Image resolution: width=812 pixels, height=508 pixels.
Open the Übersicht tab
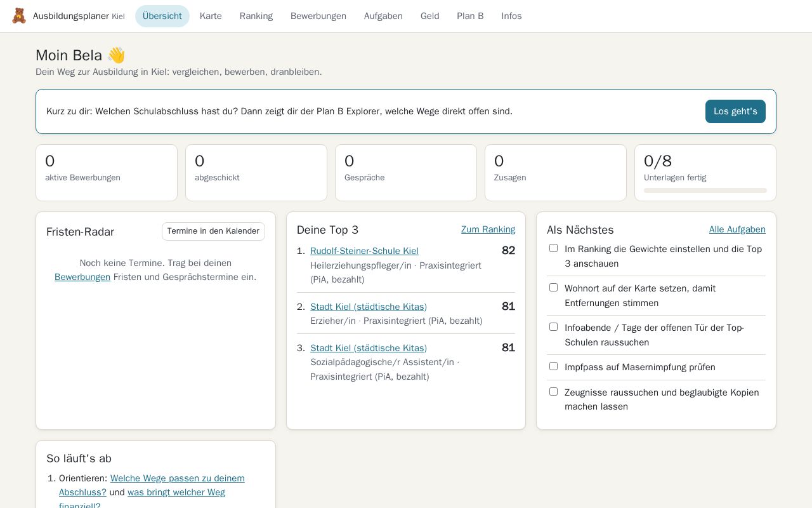pos(162,16)
